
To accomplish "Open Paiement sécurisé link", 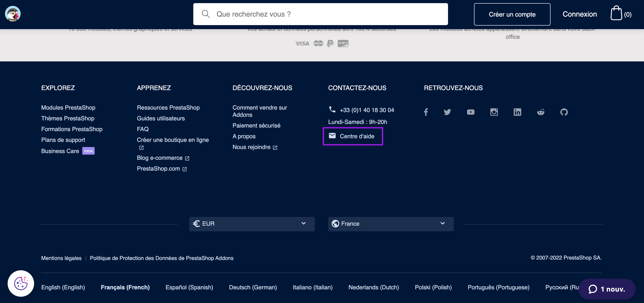I will coord(257,126).
